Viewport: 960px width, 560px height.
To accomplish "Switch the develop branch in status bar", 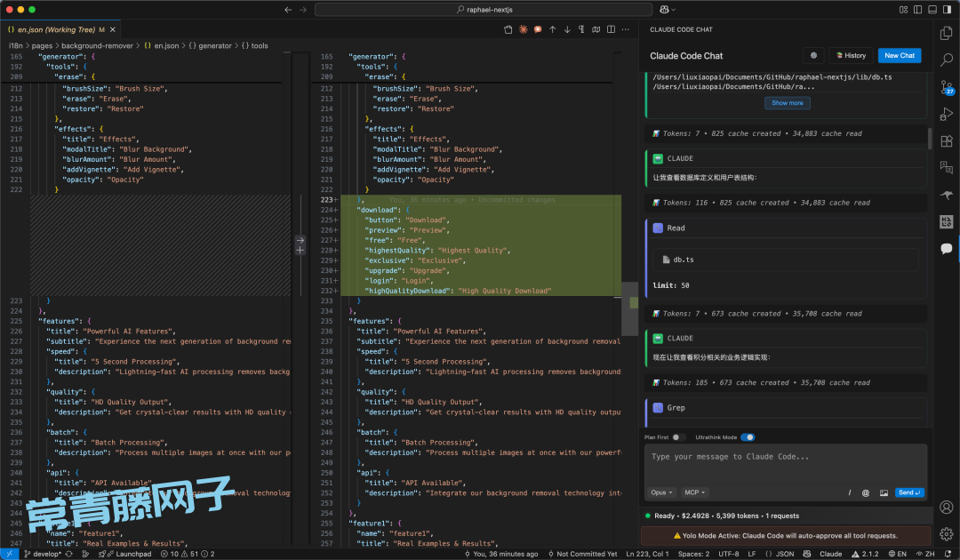I will 43,554.
